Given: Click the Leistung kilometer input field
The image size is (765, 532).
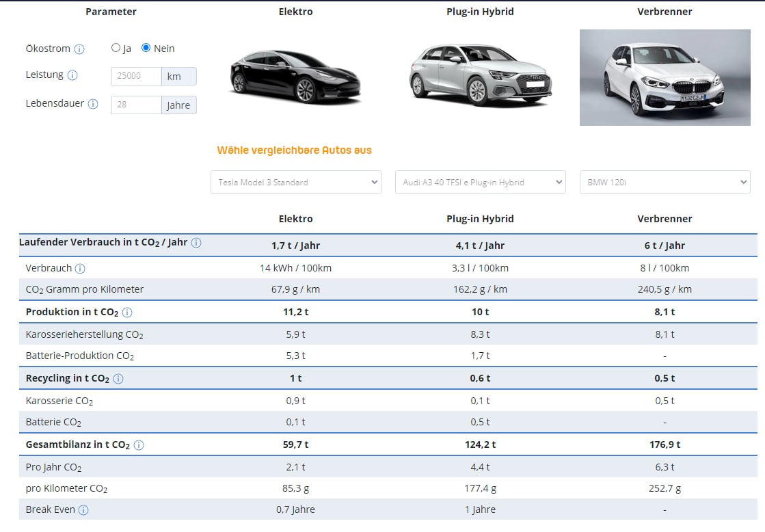Looking at the screenshot, I should [x=136, y=76].
